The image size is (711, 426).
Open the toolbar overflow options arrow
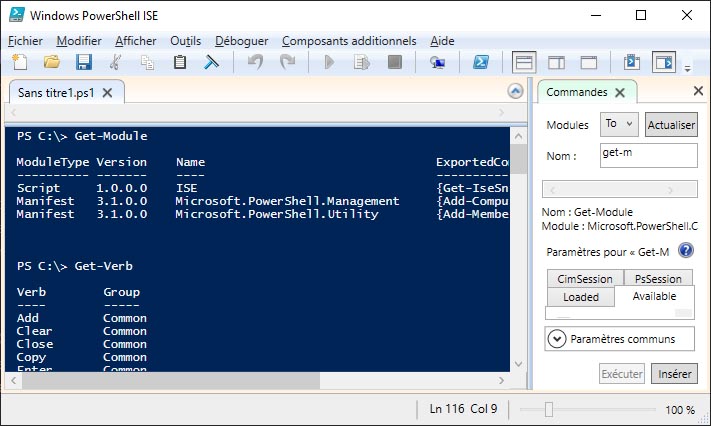point(687,69)
